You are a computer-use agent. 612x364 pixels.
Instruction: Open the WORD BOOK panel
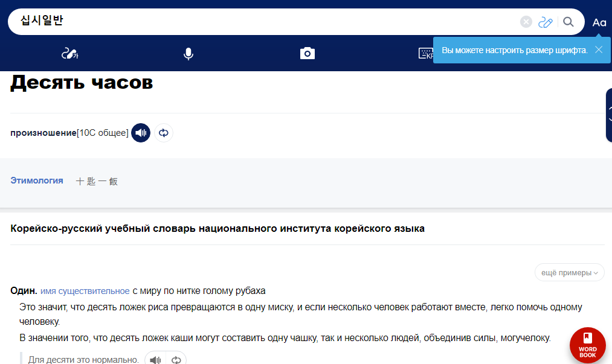[587, 345]
